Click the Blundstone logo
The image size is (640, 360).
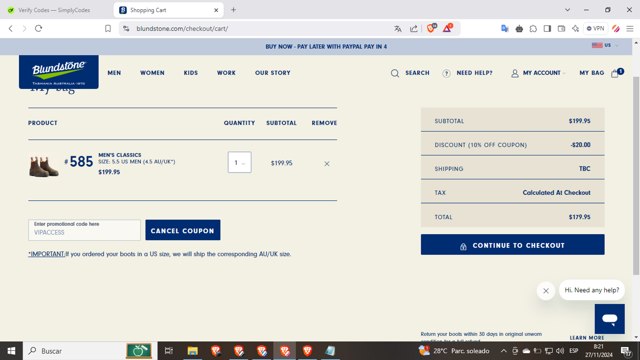[59, 72]
